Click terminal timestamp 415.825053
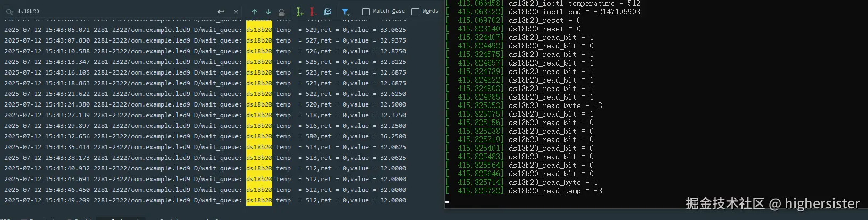The image size is (868, 220). (x=480, y=105)
